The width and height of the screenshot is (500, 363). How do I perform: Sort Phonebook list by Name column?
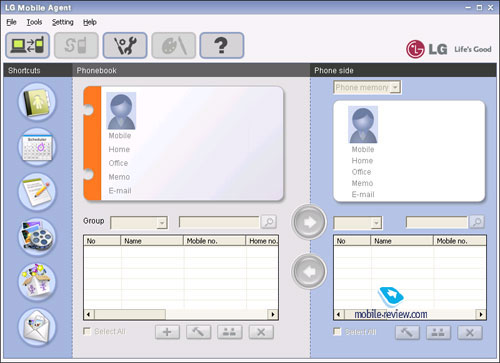coord(152,241)
